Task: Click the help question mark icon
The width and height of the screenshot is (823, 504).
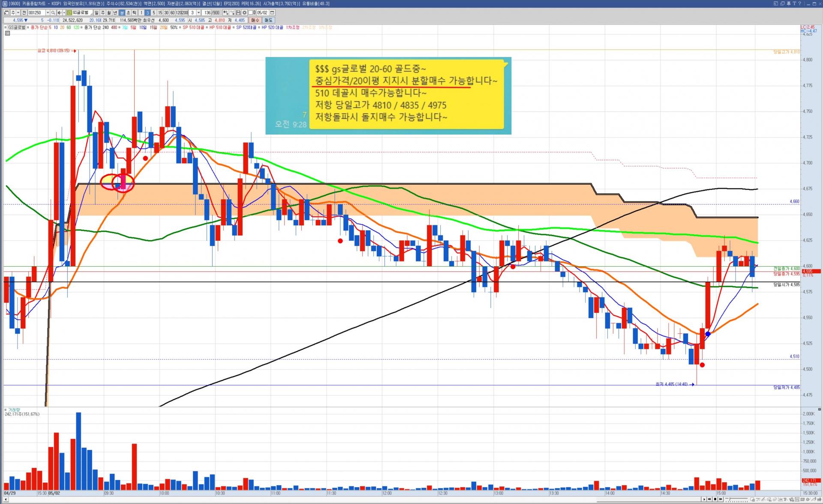Action: coord(800,3)
